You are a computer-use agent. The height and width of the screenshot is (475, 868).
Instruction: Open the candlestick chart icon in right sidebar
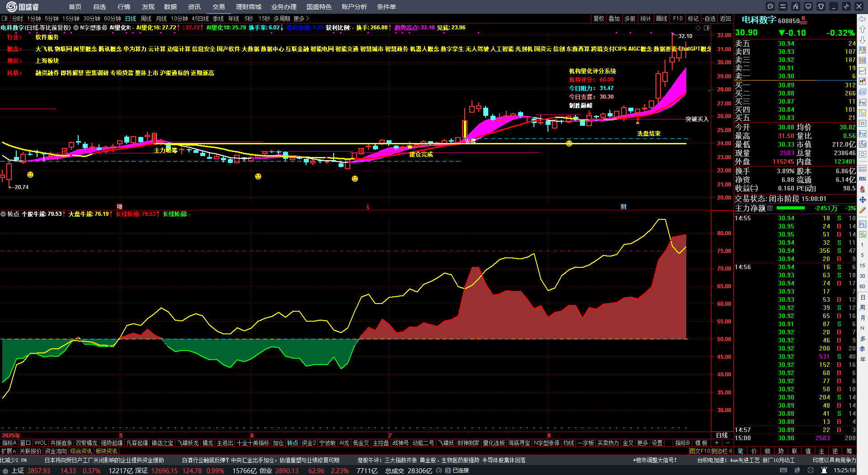[863, 81]
